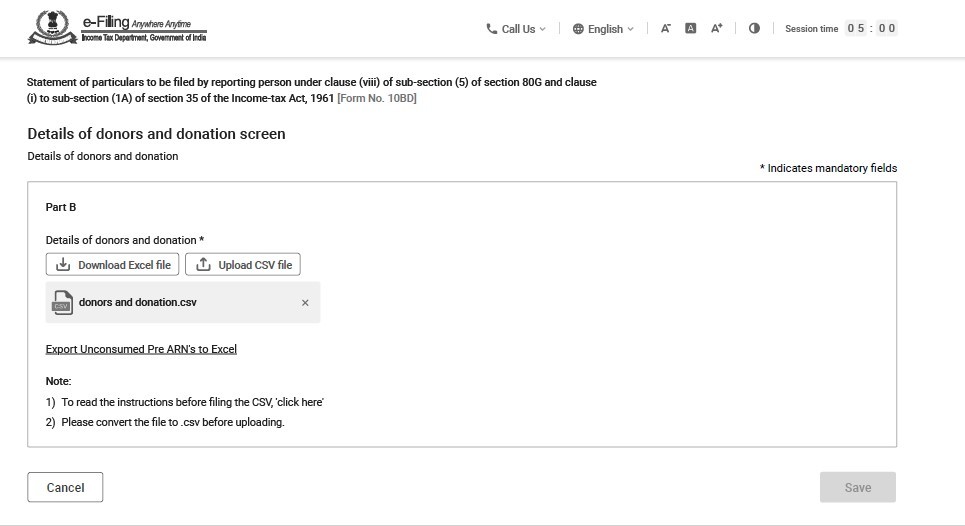
Task: Remove the uploaded donors and donation.csv file
Action: 305,303
